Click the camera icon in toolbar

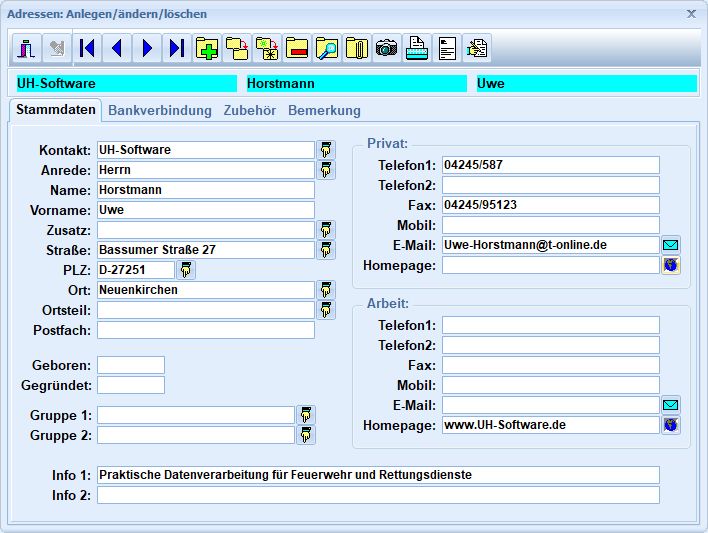387,48
